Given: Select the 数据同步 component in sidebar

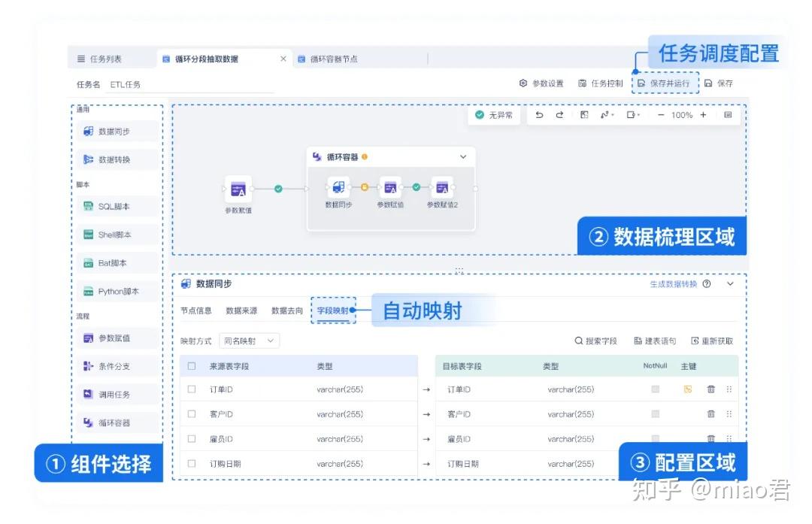Looking at the screenshot, I should (x=117, y=132).
